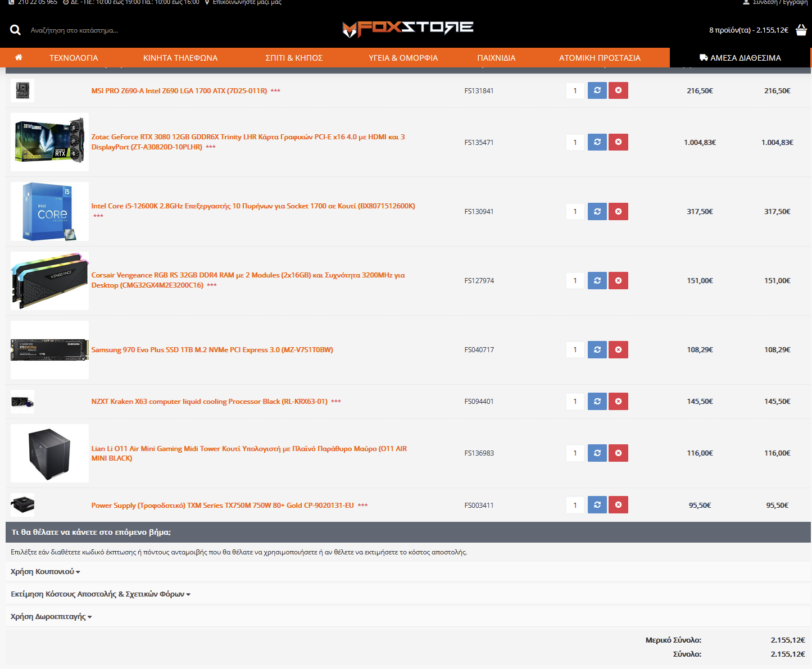Click quantity field for Intel Core i5-12600K

point(575,211)
